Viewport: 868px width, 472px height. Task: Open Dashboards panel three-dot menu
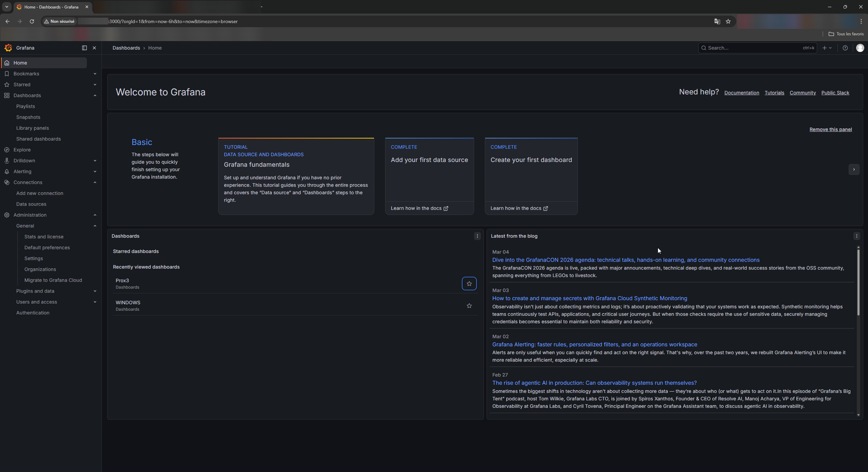tap(477, 236)
